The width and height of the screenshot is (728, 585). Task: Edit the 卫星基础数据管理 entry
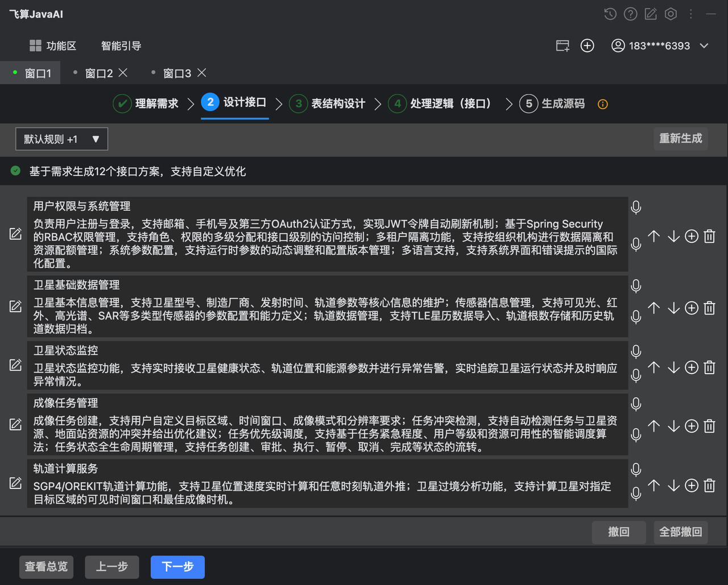tap(15, 306)
